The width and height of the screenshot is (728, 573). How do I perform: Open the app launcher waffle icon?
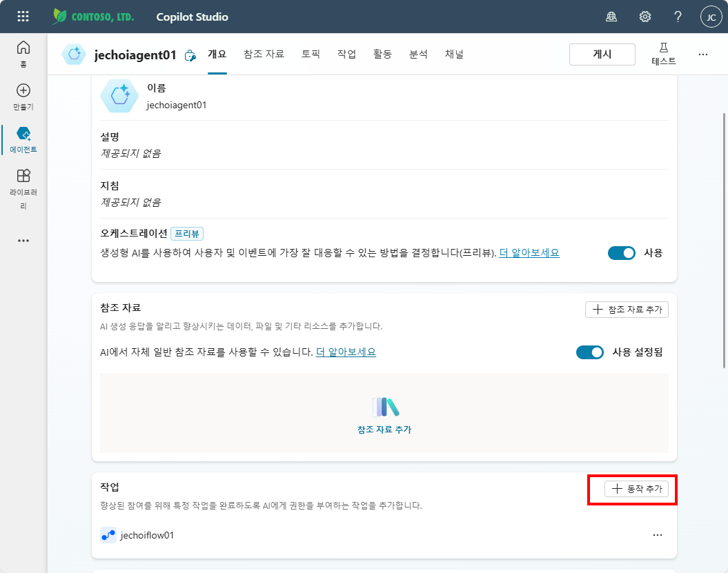point(23,17)
